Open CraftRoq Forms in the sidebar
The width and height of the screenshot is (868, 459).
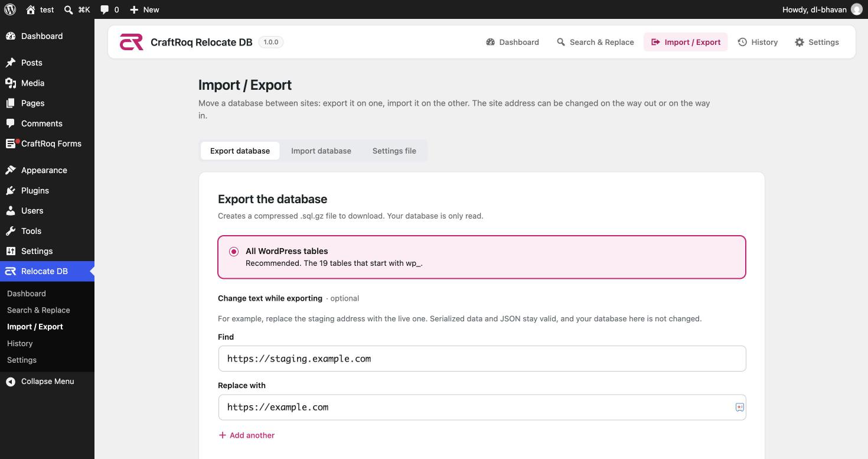click(x=47, y=144)
